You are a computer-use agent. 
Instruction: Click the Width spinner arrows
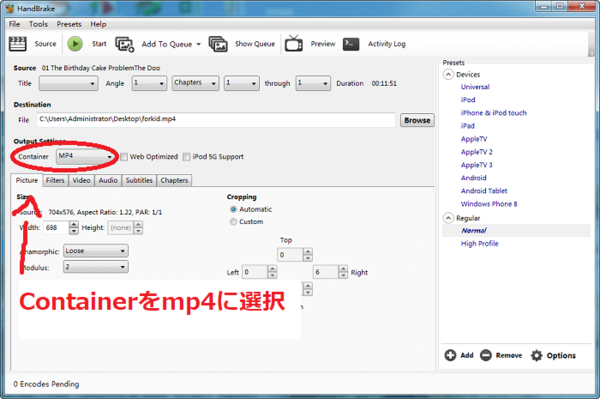click(74, 228)
